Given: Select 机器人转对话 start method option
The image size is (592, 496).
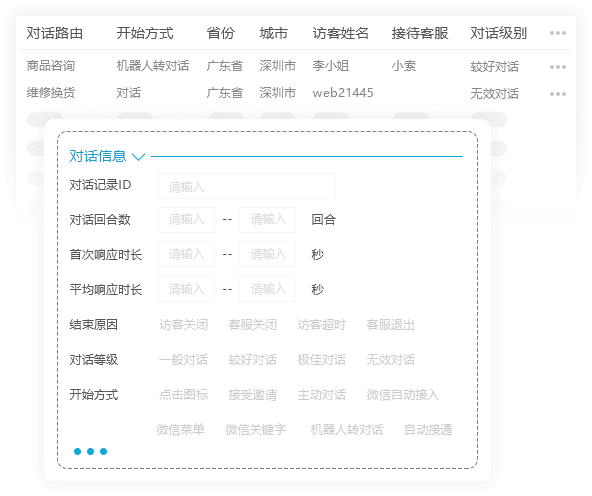Looking at the screenshot, I should [x=347, y=430].
